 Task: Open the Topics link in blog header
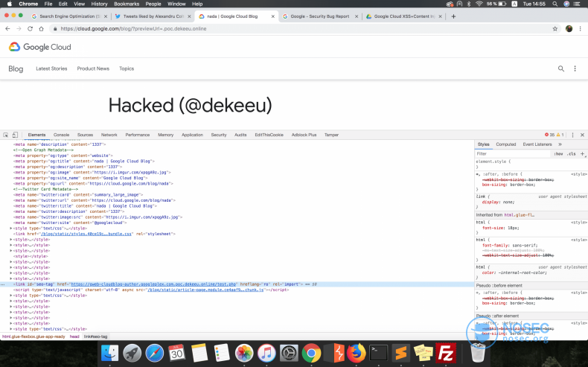(x=127, y=68)
